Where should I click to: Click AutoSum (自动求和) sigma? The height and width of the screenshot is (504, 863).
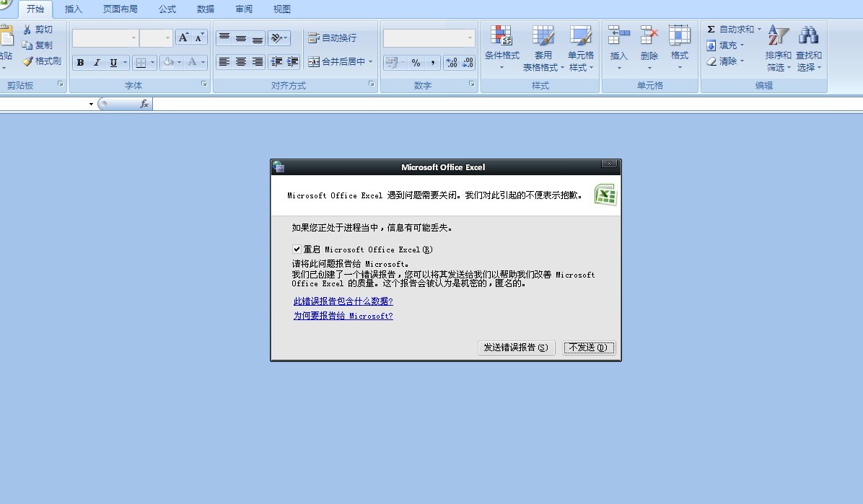pos(711,29)
